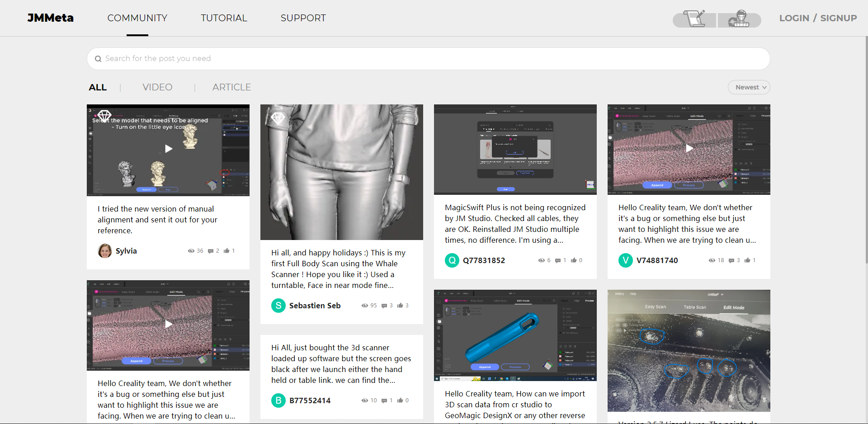Read MagicSwift Plus not recognized post text
868x424 pixels.
click(x=515, y=224)
